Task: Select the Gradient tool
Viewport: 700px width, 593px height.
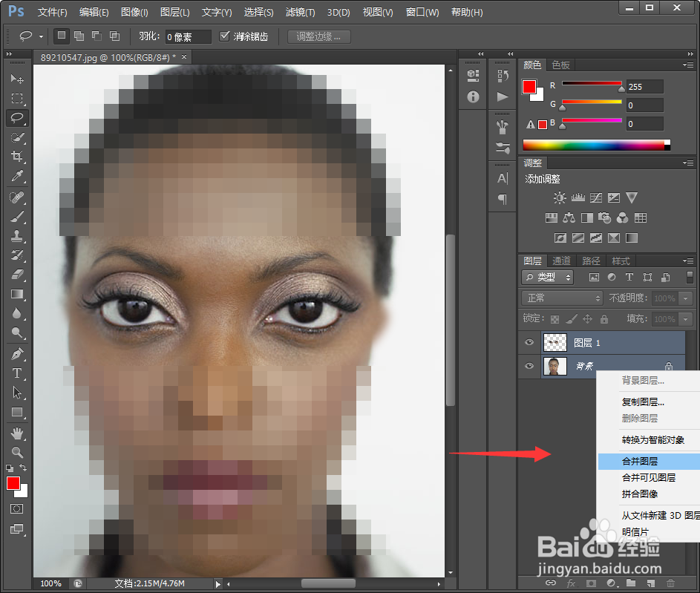Action: coord(17,294)
